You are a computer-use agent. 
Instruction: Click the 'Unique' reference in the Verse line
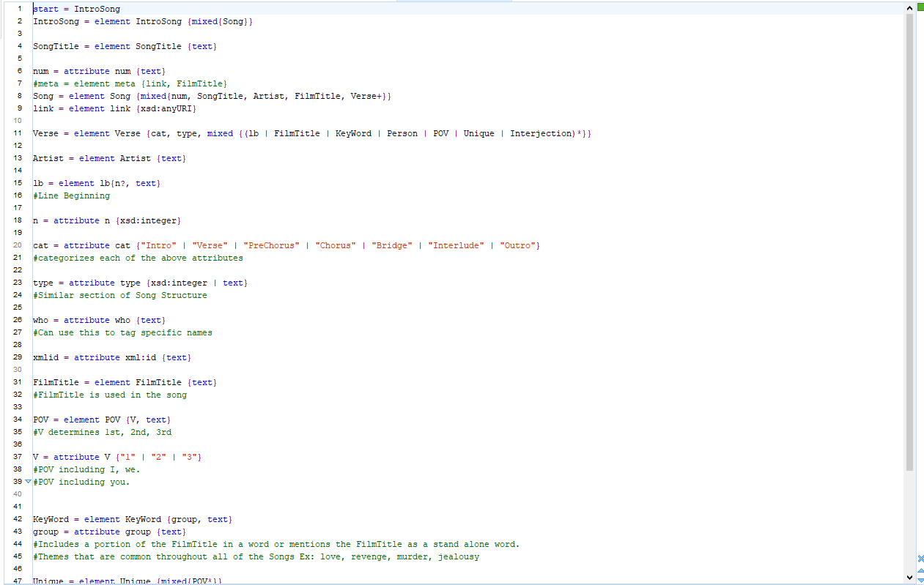click(479, 133)
